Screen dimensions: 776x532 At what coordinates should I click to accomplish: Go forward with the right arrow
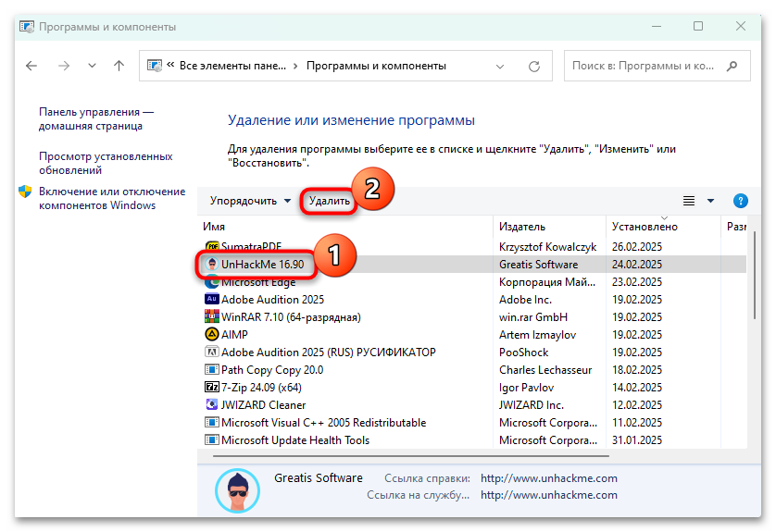click(x=64, y=66)
